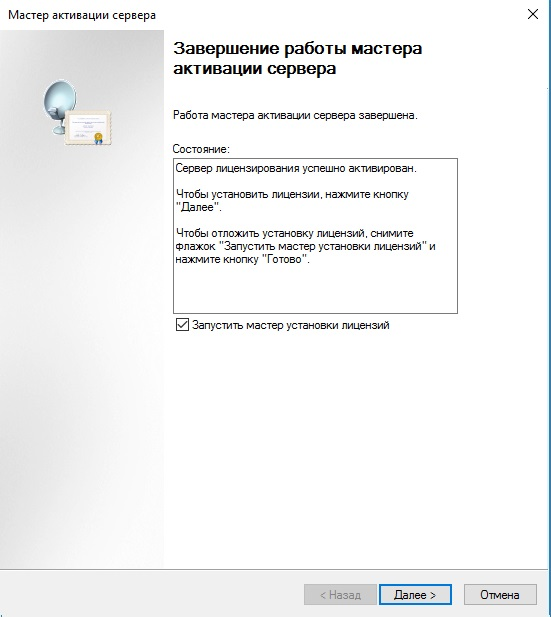Click the 'Состояние:' label
This screenshot has width=551, height=617.
[x=201, y=149]
